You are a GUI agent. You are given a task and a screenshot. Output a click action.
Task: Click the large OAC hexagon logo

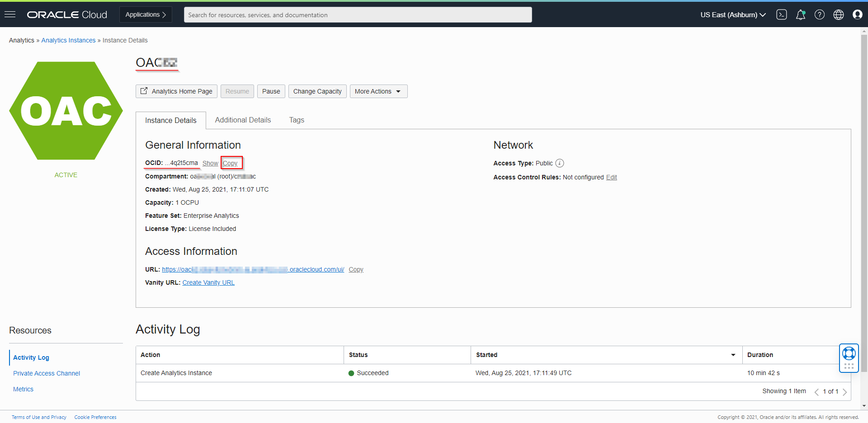[x=66, y=111]
